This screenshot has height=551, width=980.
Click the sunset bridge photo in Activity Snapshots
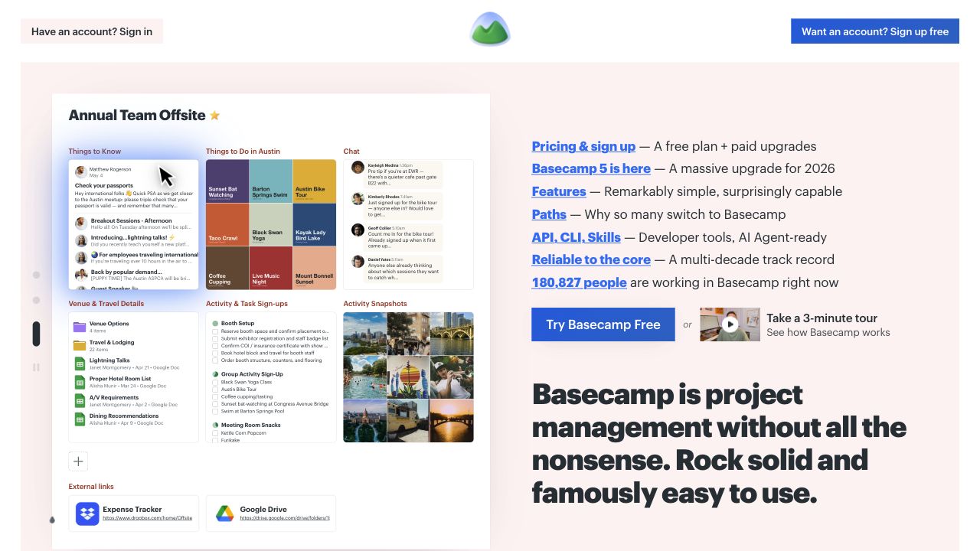click(x=452, y=421)
